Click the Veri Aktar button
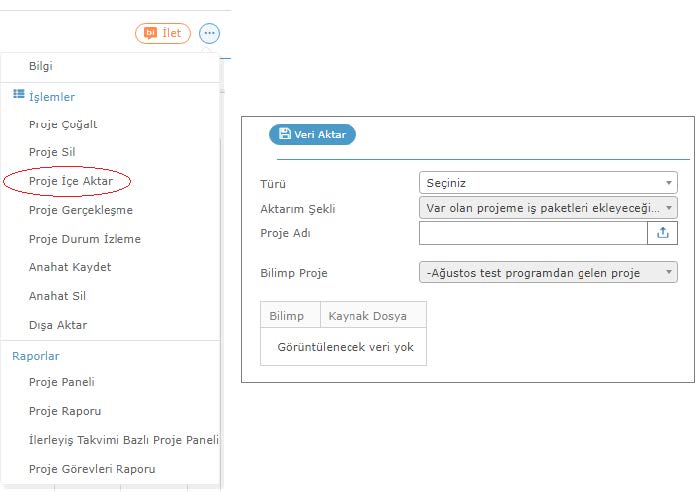The height and width of the screenshot is (492, 700). [312, 134]
